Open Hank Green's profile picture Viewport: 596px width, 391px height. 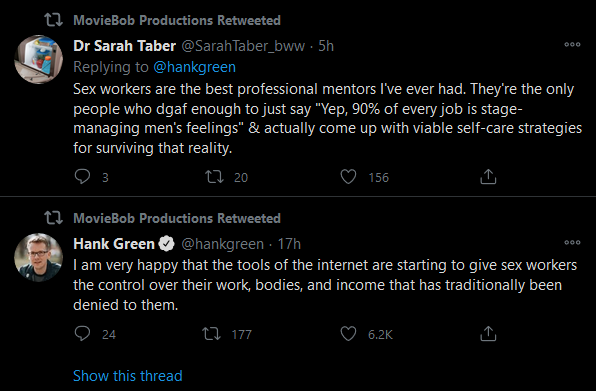pos(38,257)
